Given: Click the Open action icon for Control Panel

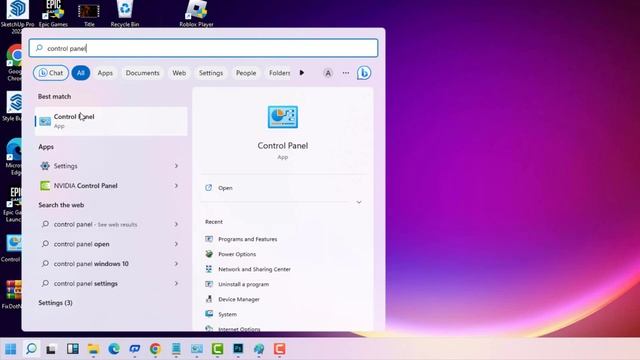Looking at the screenshot, I should point(209,188).
